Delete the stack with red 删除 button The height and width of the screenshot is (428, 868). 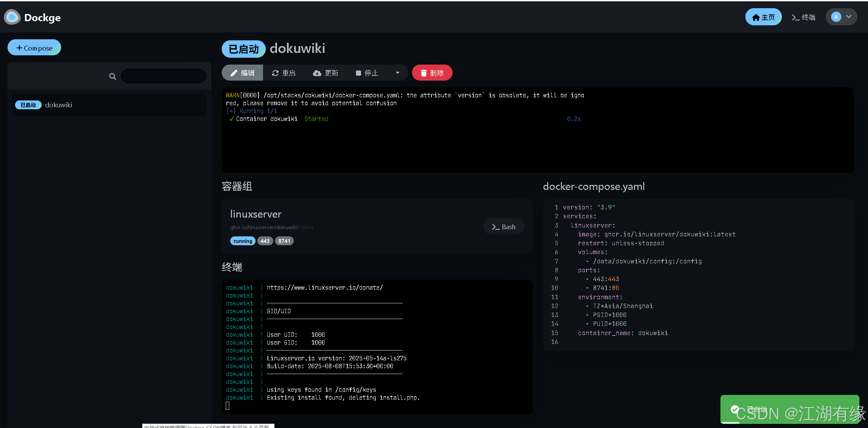432,73
